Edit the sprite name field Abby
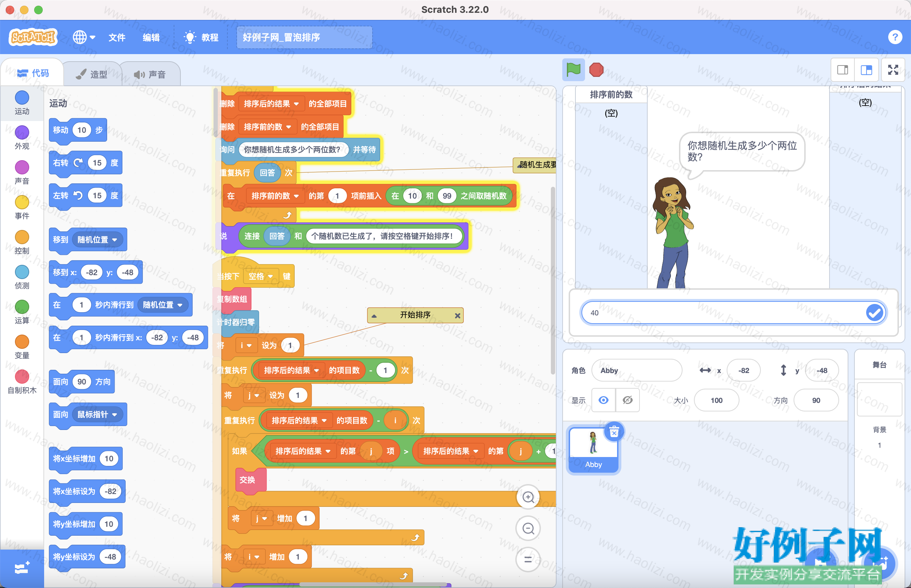 [x=637, y=371]
